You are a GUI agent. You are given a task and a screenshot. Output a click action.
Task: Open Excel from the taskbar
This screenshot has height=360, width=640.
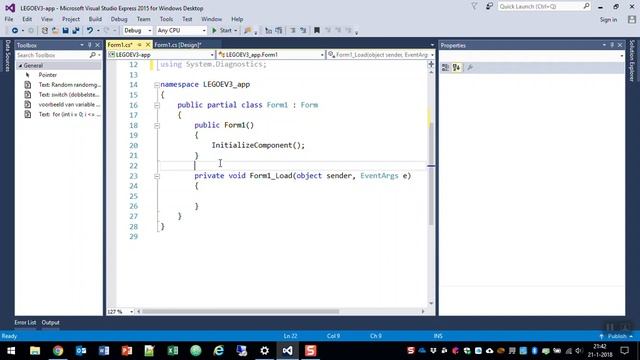[173, 351]
